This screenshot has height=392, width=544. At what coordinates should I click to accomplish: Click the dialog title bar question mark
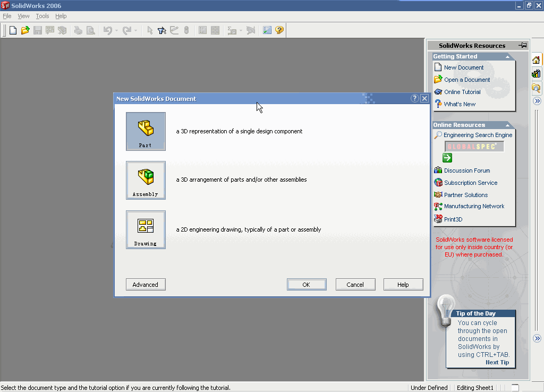[x=414, y=98]
